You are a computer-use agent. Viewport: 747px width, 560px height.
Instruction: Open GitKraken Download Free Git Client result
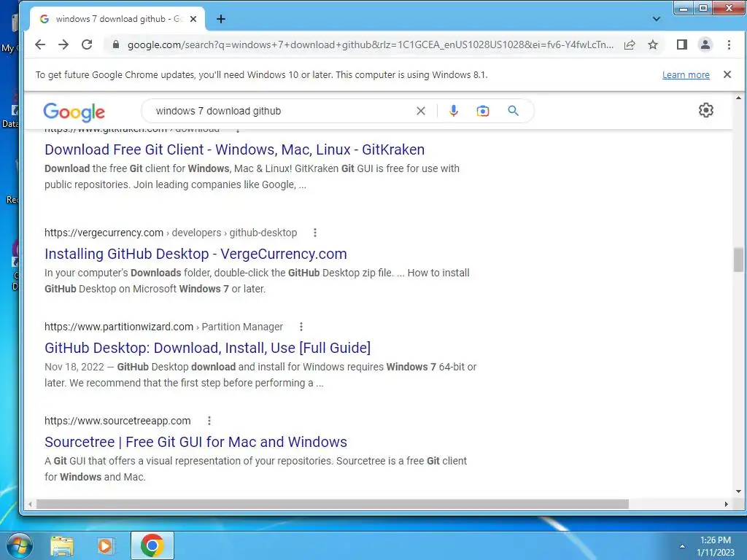tap(234, 149)
